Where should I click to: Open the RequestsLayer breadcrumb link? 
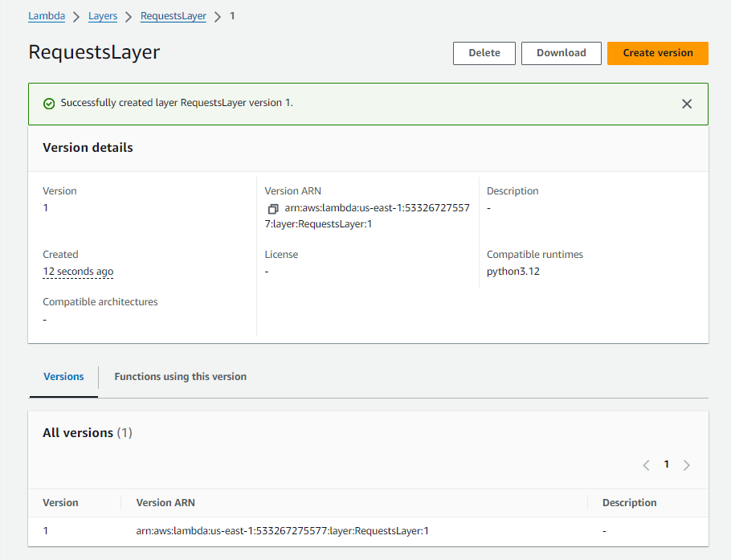tap(173, 16)
